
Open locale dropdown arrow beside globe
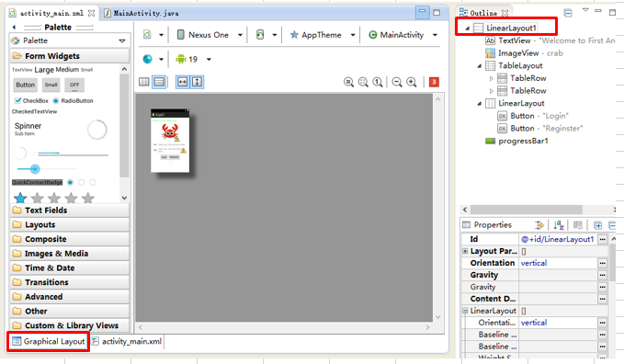161,60
